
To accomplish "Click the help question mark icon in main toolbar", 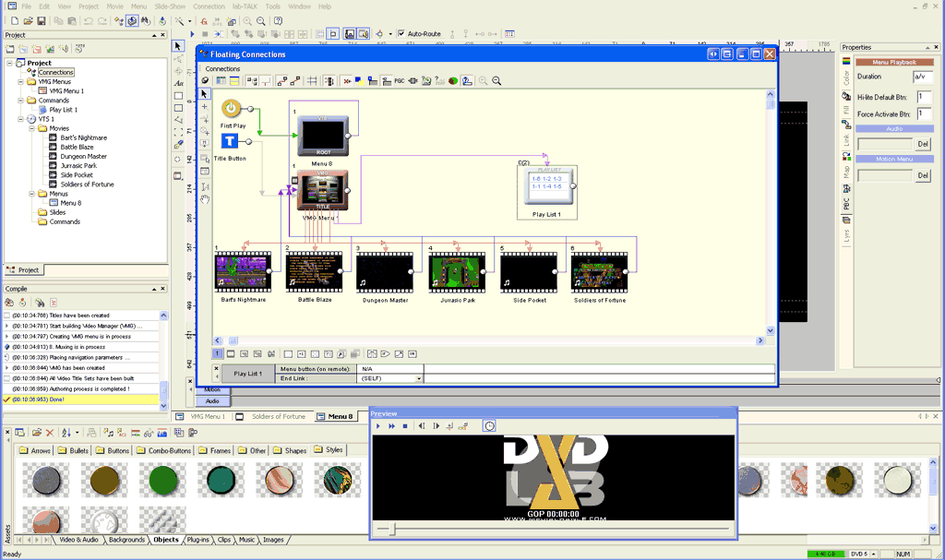I will 278,21.
